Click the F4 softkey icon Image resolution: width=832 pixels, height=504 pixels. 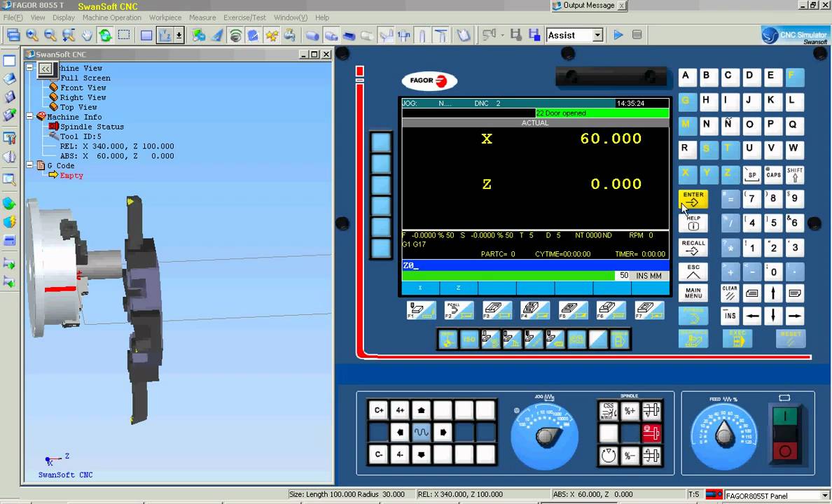[x=535, y=310]
